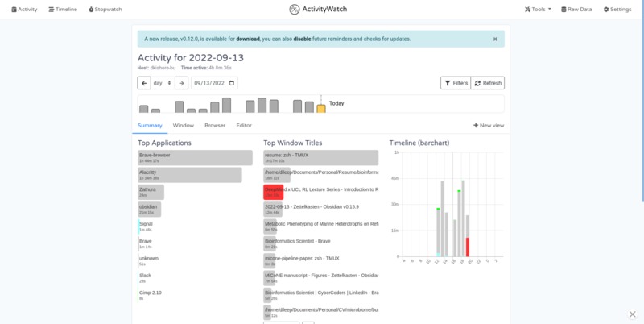The height and width of the screenshot is (324, 644).
Task: Select Brave-browser bar in Top Applications
Action: click(195, 158)
